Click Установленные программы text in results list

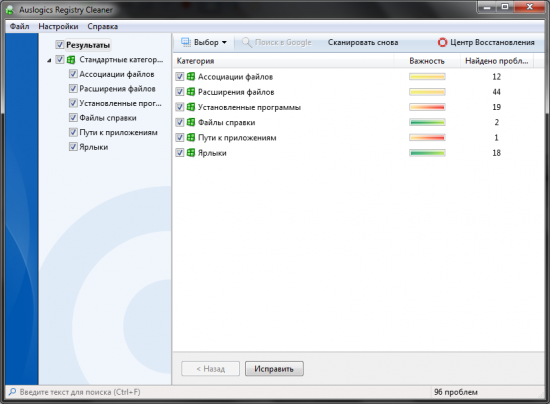click(x=249, y=107)
